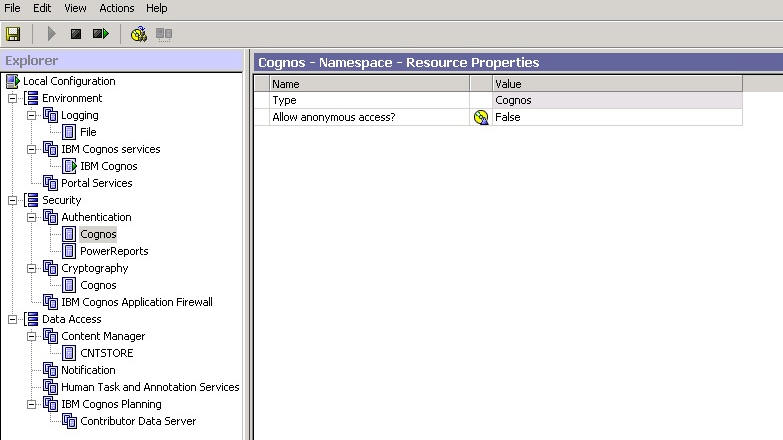Select the IBM Cognos Planning label

[x=111, y=404]
